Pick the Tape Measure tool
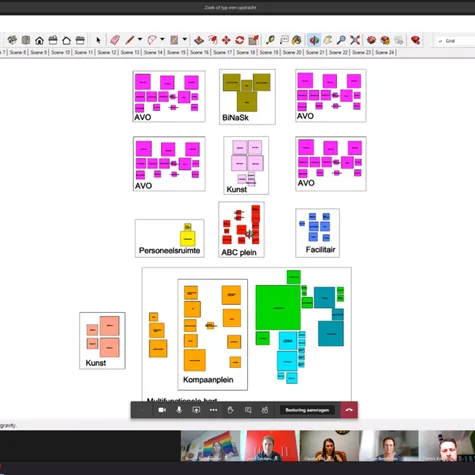Screen dimensions: 475x475 tap(270, 40)
